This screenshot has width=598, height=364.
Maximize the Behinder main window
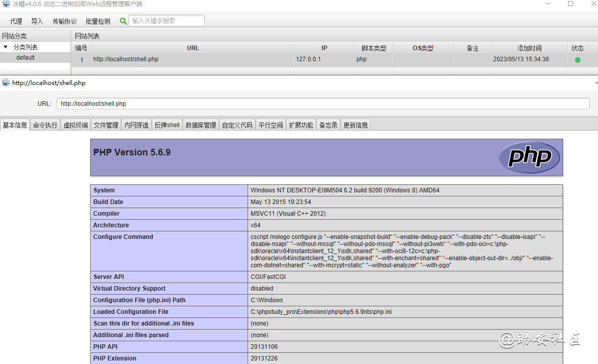pos(571,4)
